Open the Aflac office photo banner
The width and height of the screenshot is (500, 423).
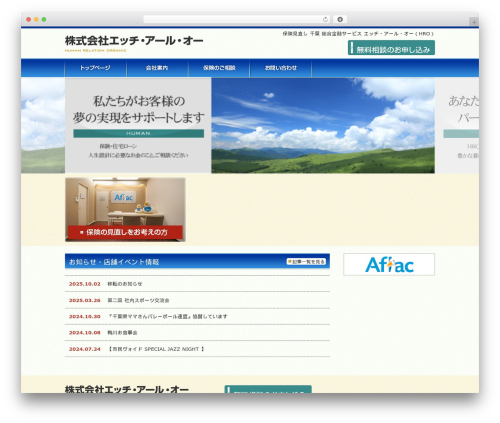point(125,209)
